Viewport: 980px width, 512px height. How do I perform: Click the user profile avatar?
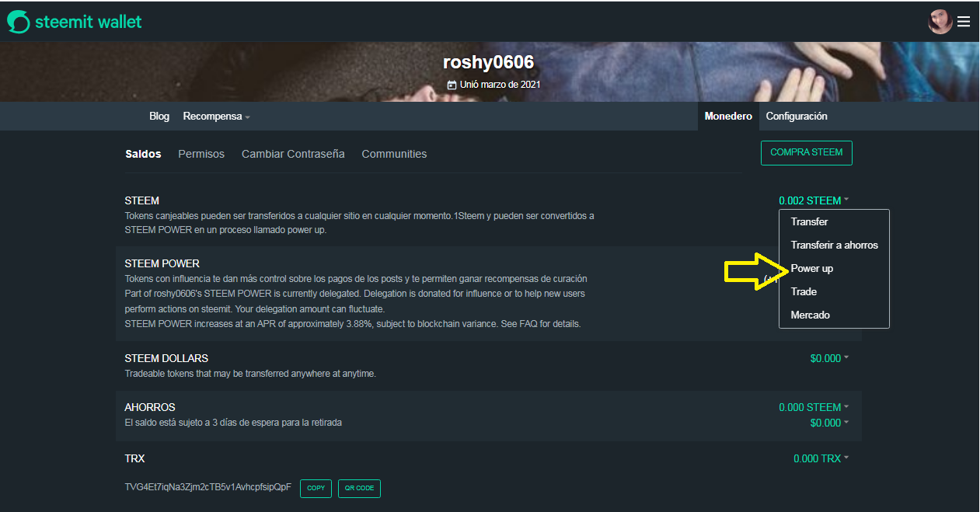coord(940,22)
